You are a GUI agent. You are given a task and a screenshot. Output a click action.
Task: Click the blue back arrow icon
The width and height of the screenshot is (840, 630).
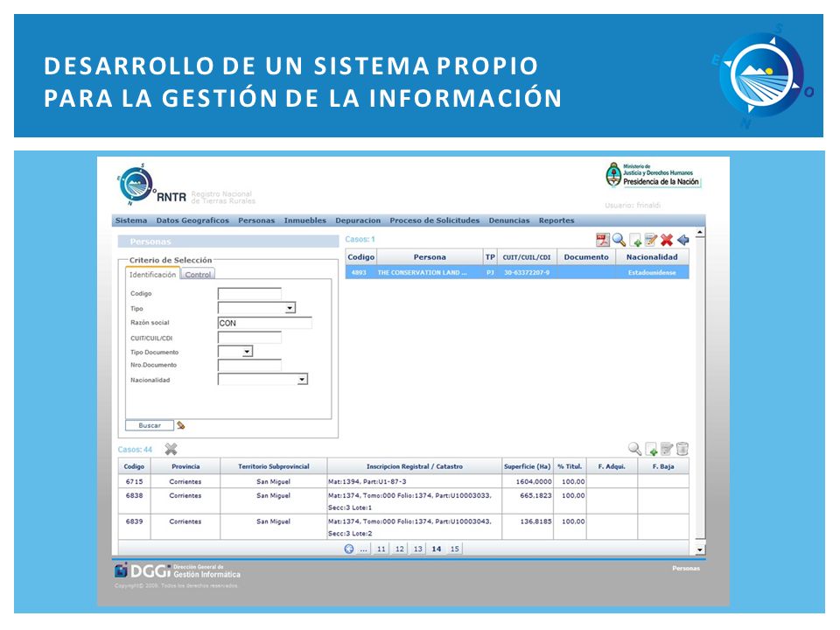pos(683,240)
